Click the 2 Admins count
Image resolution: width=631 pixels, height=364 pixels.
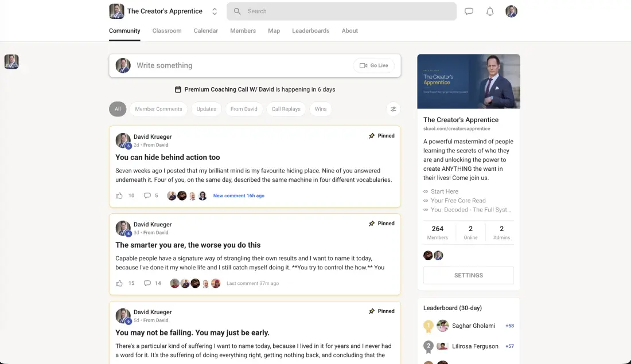[501, 233]
